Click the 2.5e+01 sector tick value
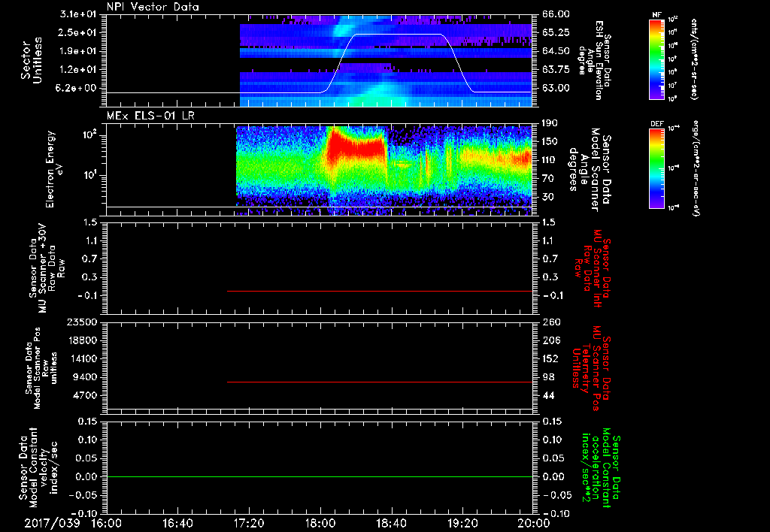The image size is (770, 532). click(x=78, y=32)
